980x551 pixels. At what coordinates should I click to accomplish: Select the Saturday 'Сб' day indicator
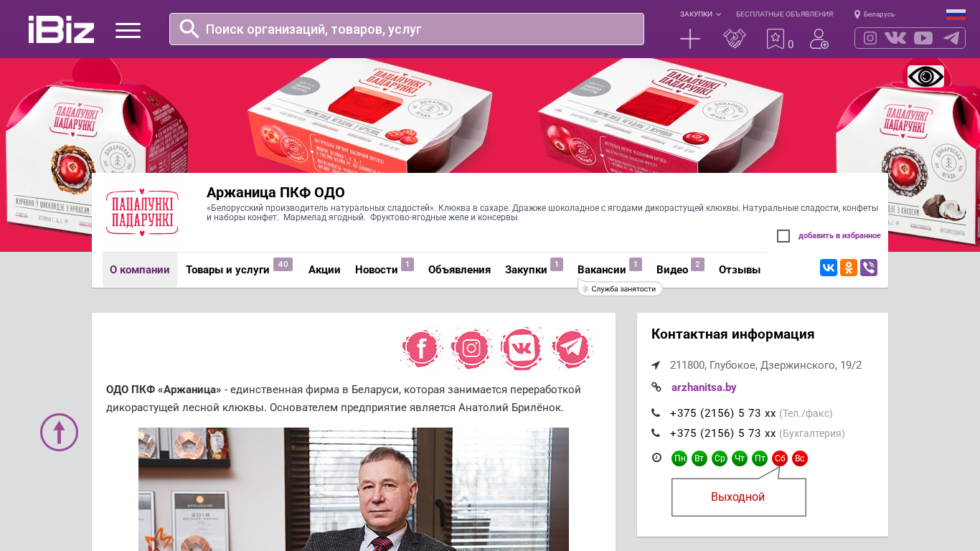click(780, 458)
